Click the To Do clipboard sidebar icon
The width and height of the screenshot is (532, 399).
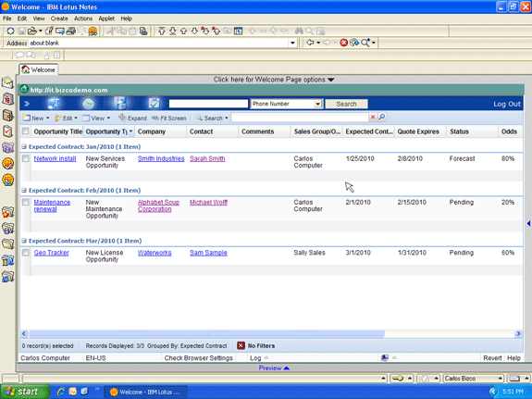tap(7, 131)
